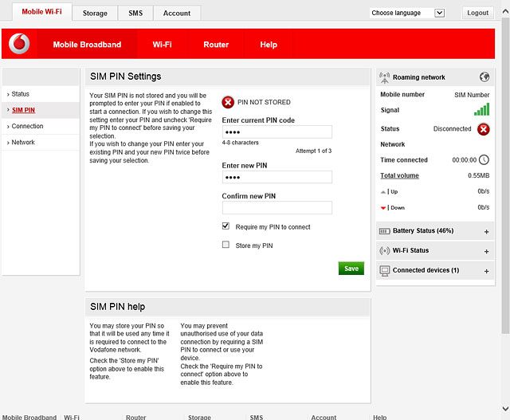The height and width of the screenshot is (420, 510).
Task: Click the clock icon next to Time connected
Action: [484, 159]
